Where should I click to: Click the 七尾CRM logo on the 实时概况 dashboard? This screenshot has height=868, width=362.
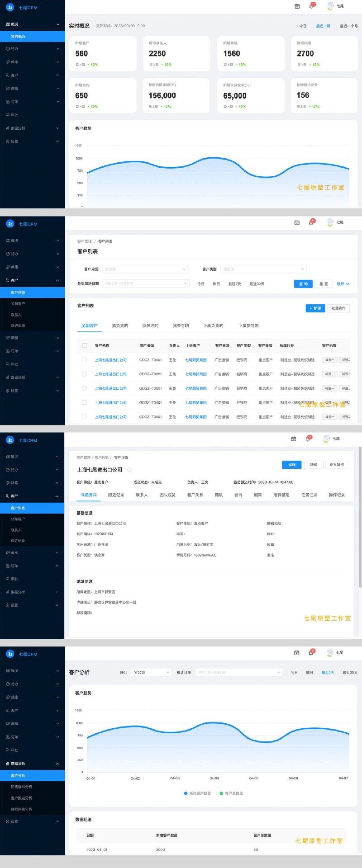[10, 8]
